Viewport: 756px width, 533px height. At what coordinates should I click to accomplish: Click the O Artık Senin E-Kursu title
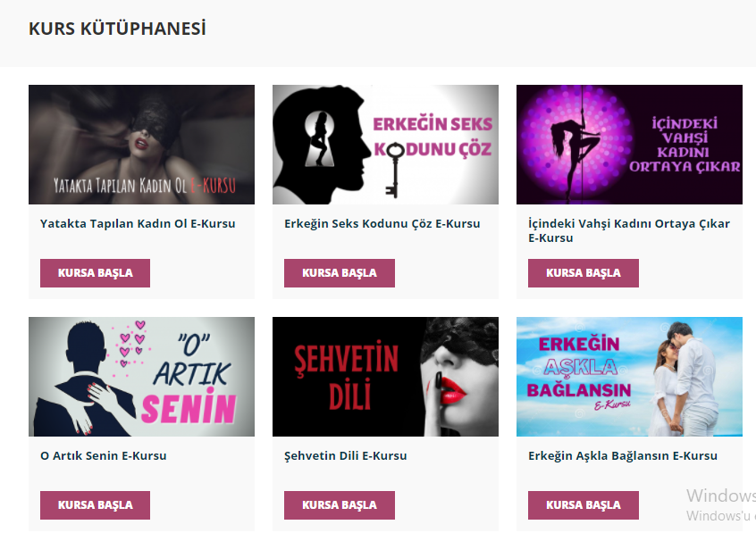click(103, 455)
